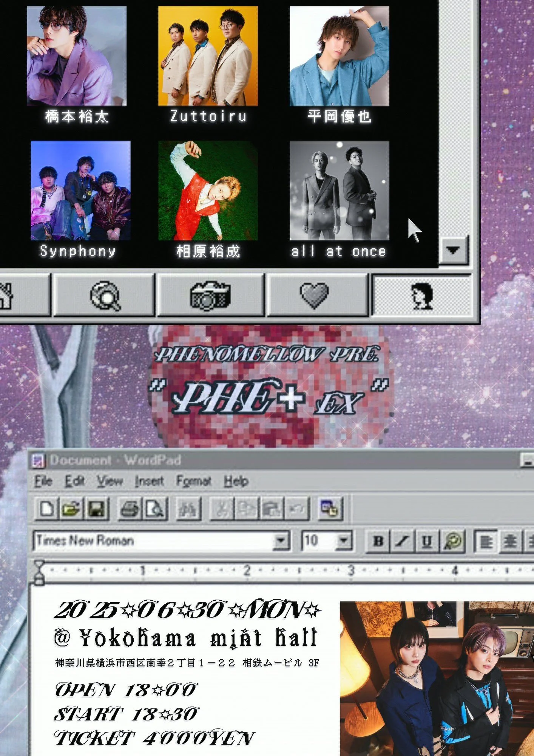Viewport: 534px width, 756px height.
Task: Select the all at once duo photo
Action: click(339, 191)
